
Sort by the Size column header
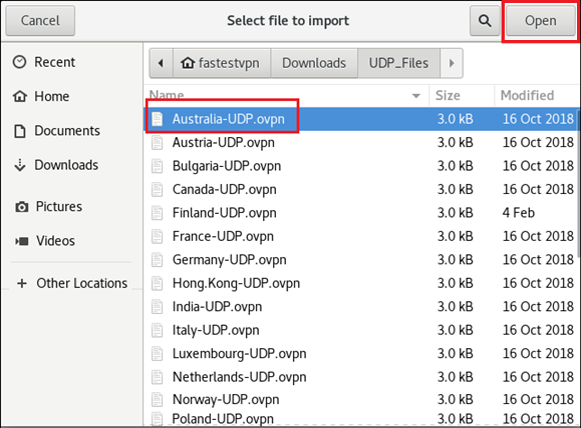[462, 96]
